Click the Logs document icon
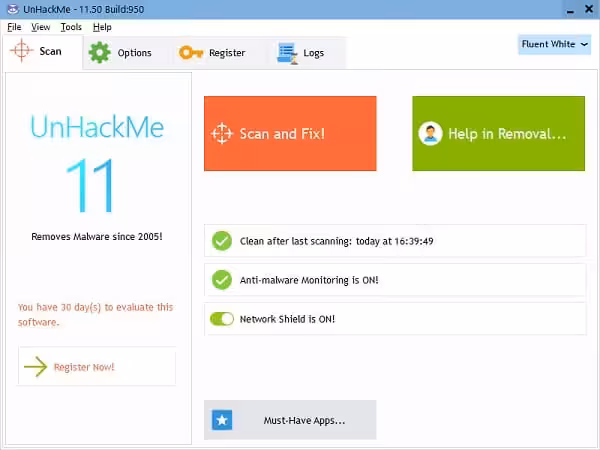The image size is (600, 450). [x=288, y=53]
